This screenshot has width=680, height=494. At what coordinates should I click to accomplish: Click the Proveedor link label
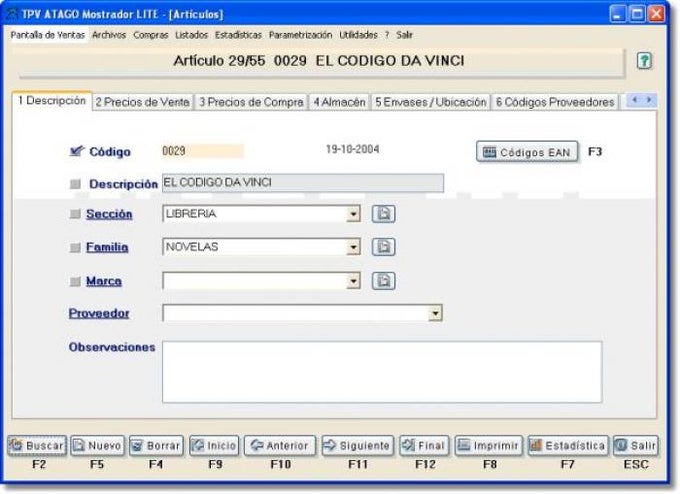99,313
